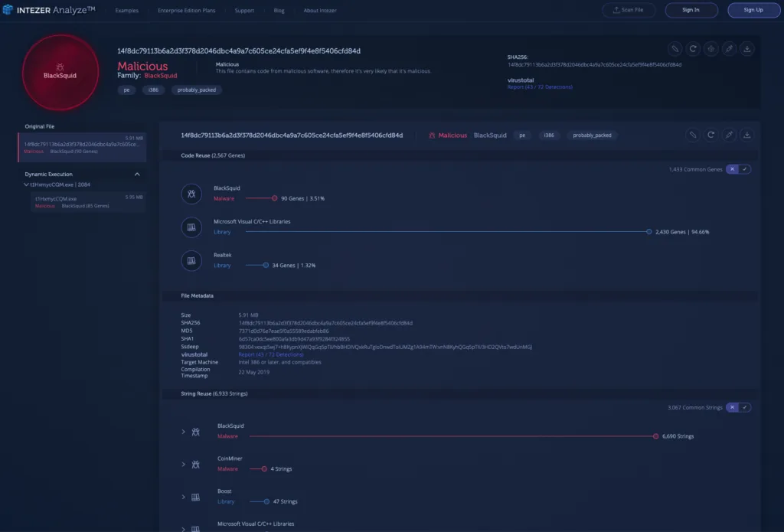This screenshot has width=784, height=532.
Task: Click the BlackSquid family link under Malicious
Action: click(x=161, y=76)
